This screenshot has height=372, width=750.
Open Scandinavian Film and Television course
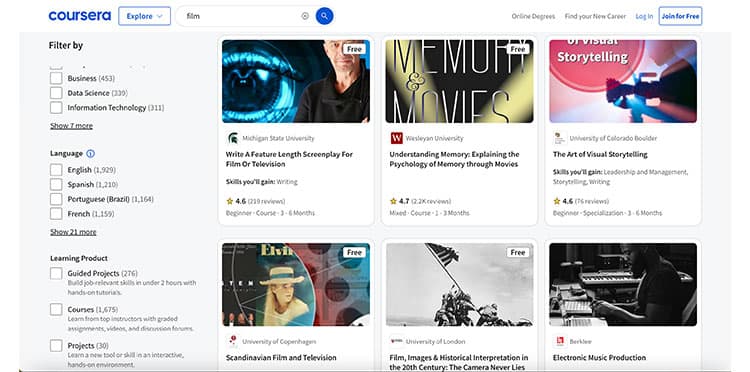(281, 358)
